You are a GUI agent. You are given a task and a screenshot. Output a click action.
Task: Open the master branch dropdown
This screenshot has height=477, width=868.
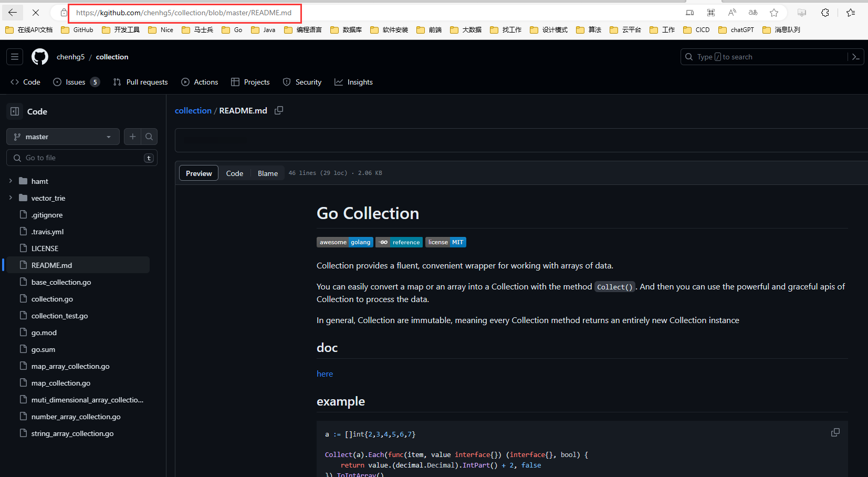[x=62, y=137]
